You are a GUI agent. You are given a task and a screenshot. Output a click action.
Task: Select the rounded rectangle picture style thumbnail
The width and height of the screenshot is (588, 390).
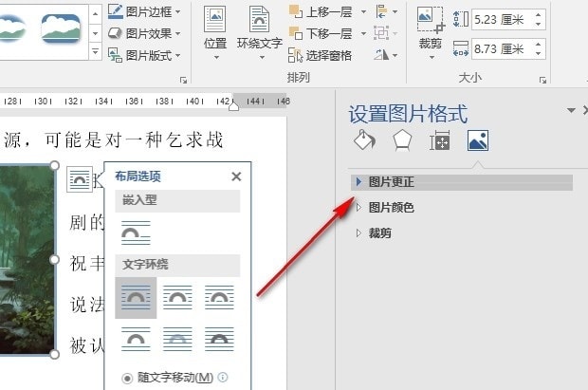coord(61,28)
